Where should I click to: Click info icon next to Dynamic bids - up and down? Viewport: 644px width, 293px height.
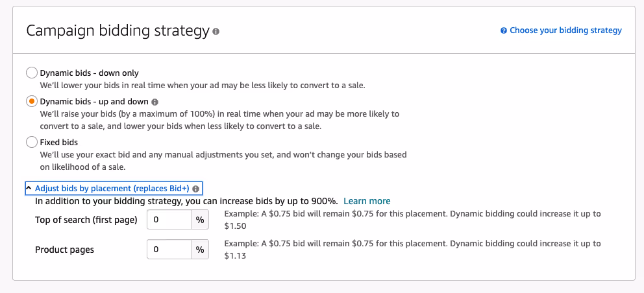(x=155, y=102)
